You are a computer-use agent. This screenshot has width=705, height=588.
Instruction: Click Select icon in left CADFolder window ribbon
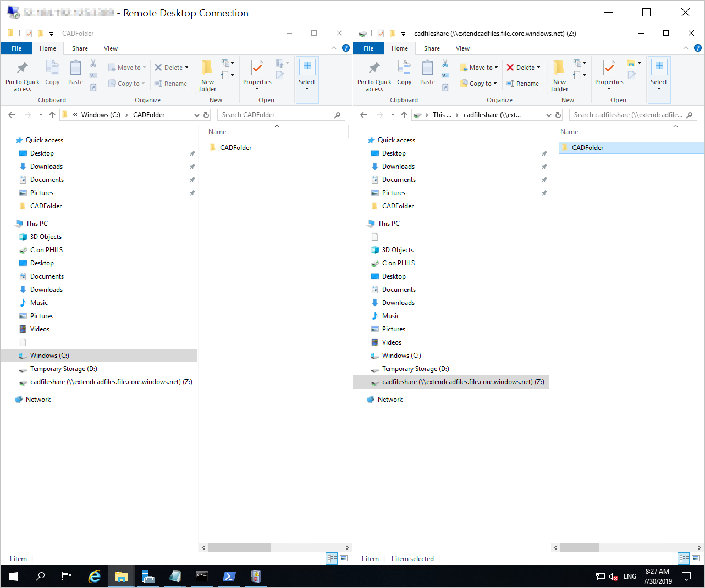pyautogui.click(x=307, y=66)
